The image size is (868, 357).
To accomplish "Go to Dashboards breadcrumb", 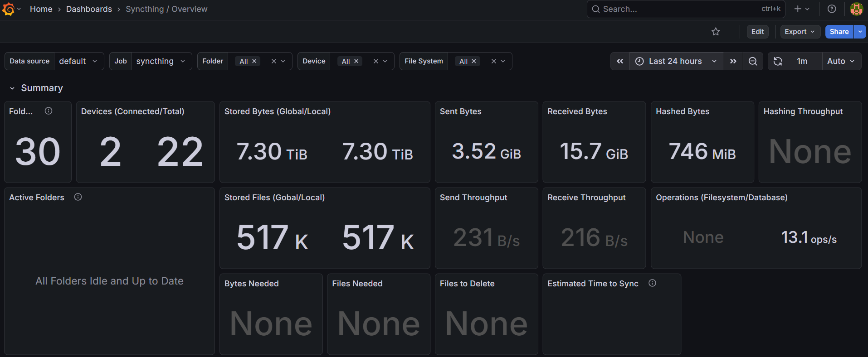I will tap(89, 9).
